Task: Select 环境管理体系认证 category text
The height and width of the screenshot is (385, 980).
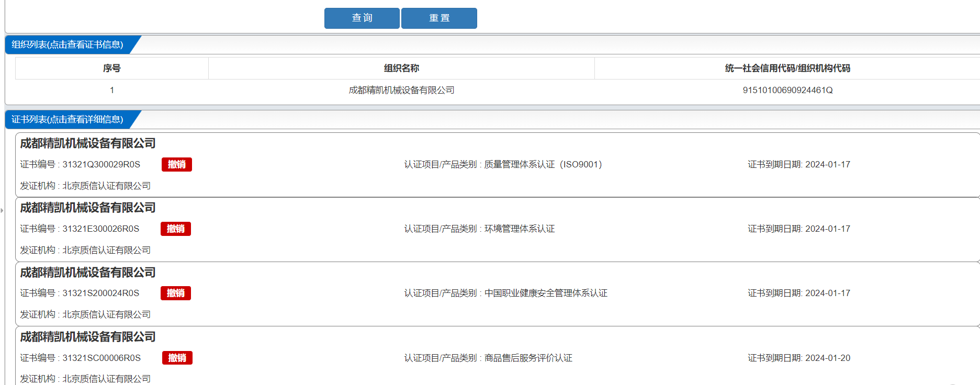Action: coord(520,229)
